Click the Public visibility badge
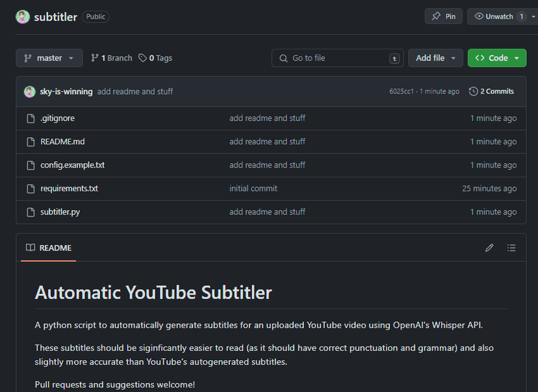Screen dimensions: 538x392 (x=96, y=17)
